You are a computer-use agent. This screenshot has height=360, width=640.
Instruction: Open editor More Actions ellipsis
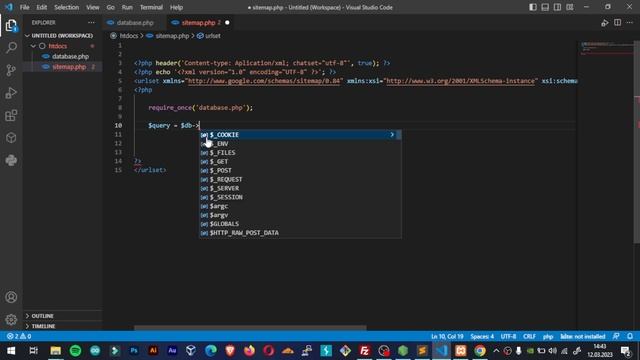[630, 23]
